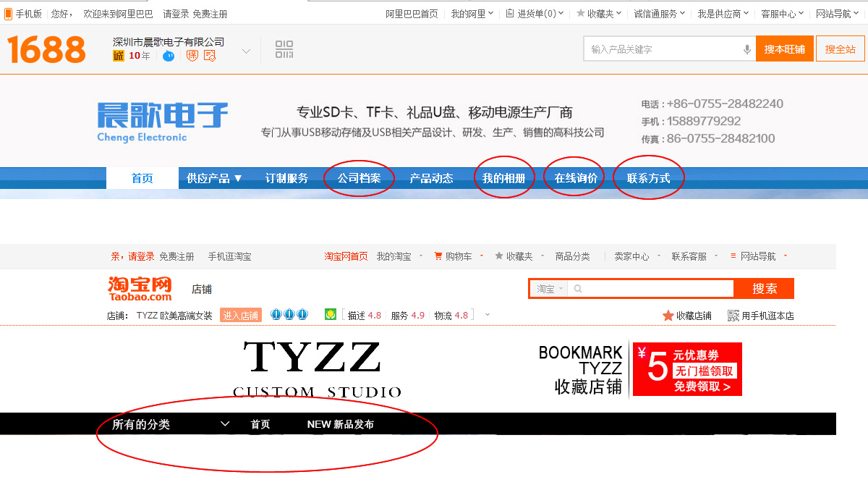Click the orange star icon for 收藏店铺
Viewport: 868px width, 485px height.
(x=668, y=316)
